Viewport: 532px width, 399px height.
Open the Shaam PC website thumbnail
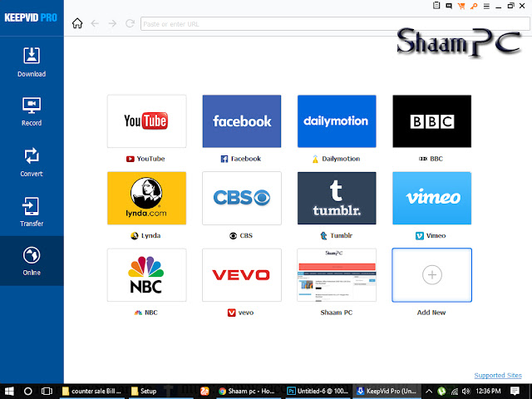(337, 275)
